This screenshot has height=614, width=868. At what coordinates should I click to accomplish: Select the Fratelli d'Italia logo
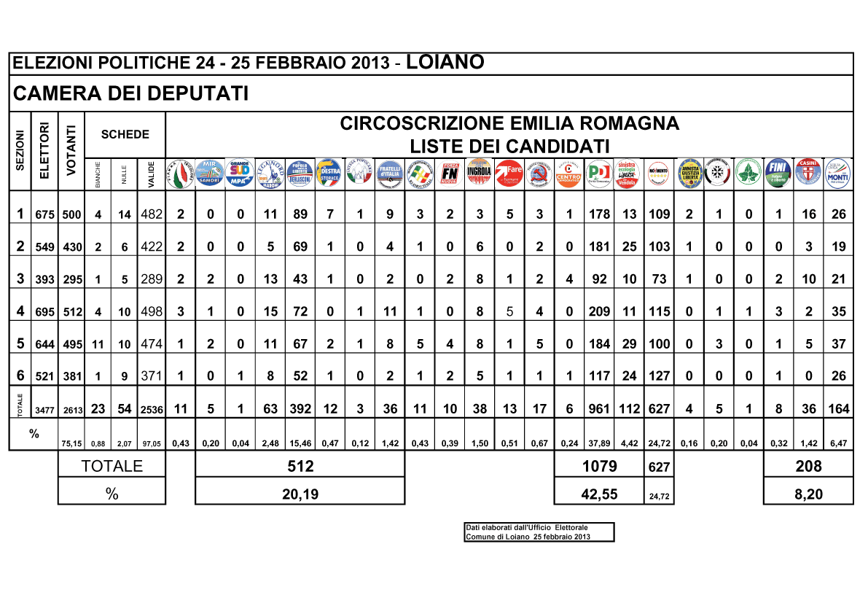[390, 174]
